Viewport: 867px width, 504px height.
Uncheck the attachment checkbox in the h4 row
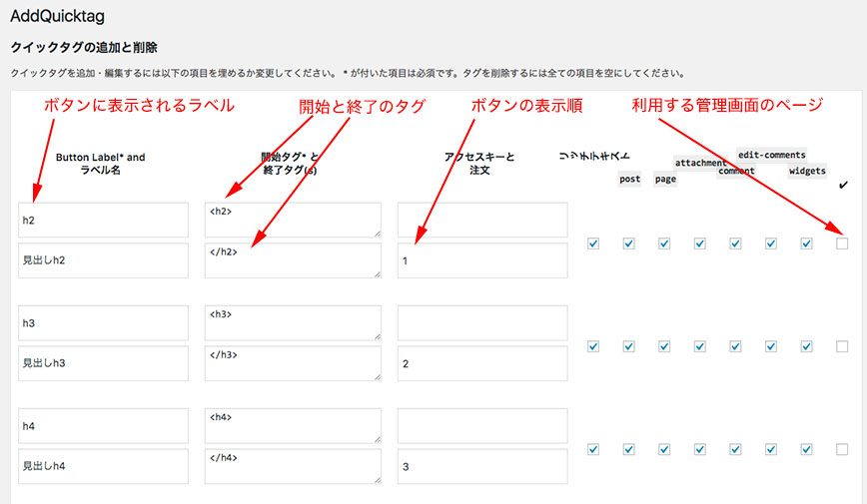pyautogui.click(x=700, y=449)
